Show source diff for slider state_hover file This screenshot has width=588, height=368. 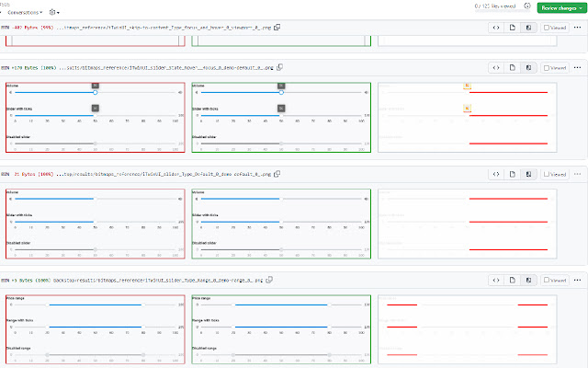(496, 67)
